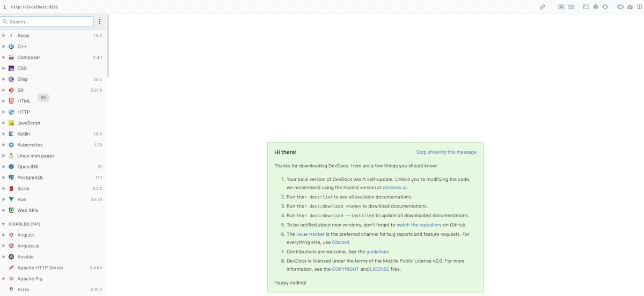Expand the Elisp entry arrow
This screenshot has height=296, width=644.
[4, 79]
